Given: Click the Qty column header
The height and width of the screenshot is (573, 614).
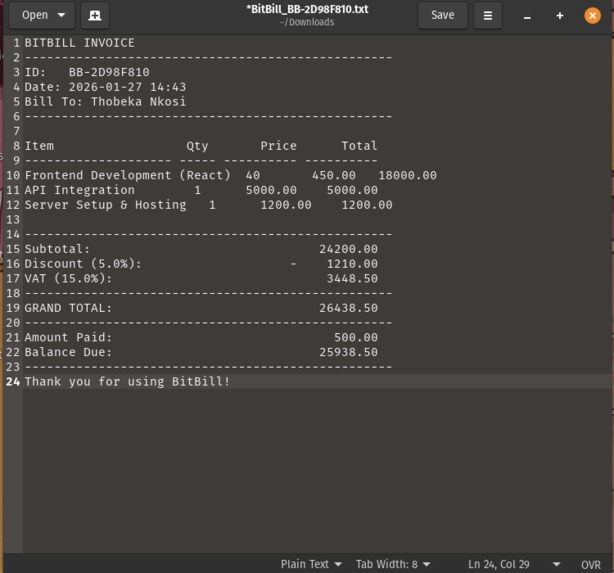Looking at the screenshot, I should 197,146.
